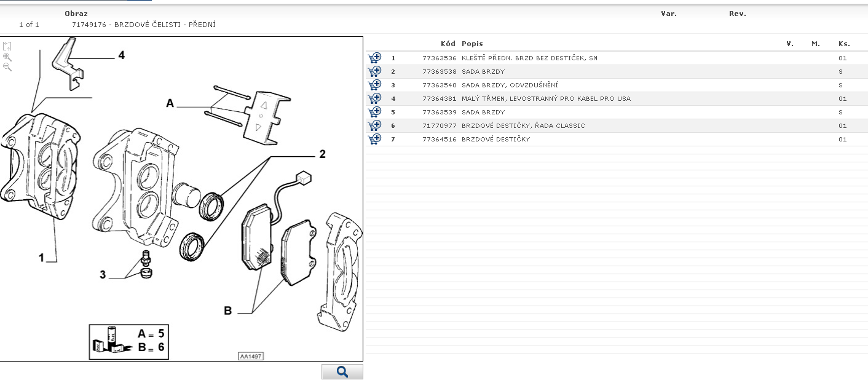Select the 71749176 BRZDOVÉ ČELISTI figure entry

[143, 25]
